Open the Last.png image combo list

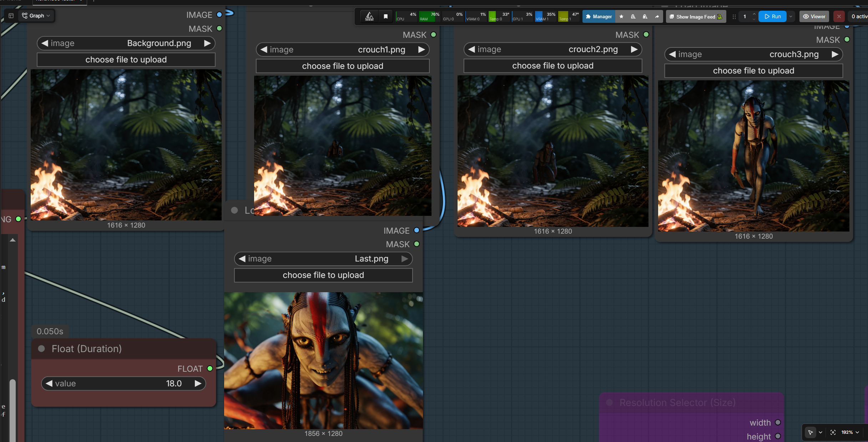point(323,259)
